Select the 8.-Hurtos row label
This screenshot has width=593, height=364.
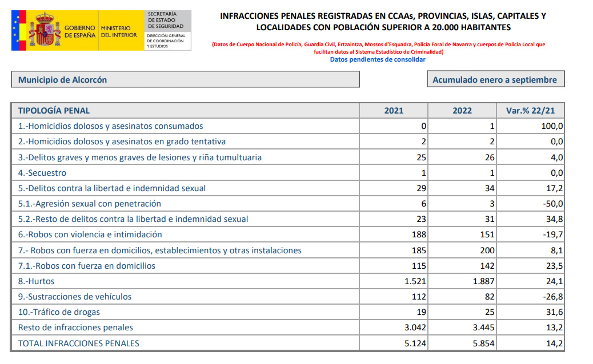(x=37, y=281)
